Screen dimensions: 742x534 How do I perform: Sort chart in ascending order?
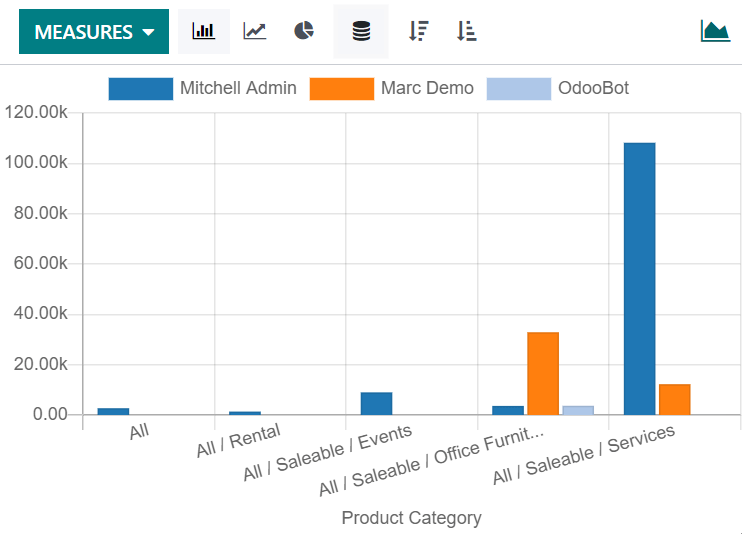pyautogui.click(x=466, y=31)
